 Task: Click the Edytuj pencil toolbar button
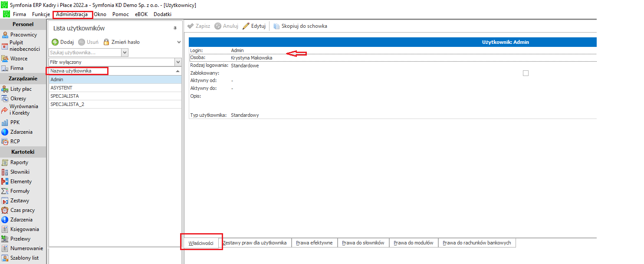254,26
